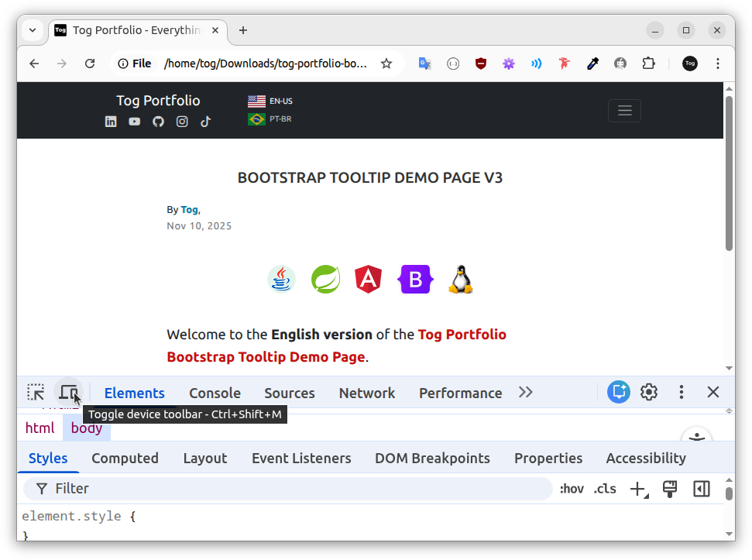The image size is (752, 560).
Task: Click the Java logo icon
Action: coord(281,279)
